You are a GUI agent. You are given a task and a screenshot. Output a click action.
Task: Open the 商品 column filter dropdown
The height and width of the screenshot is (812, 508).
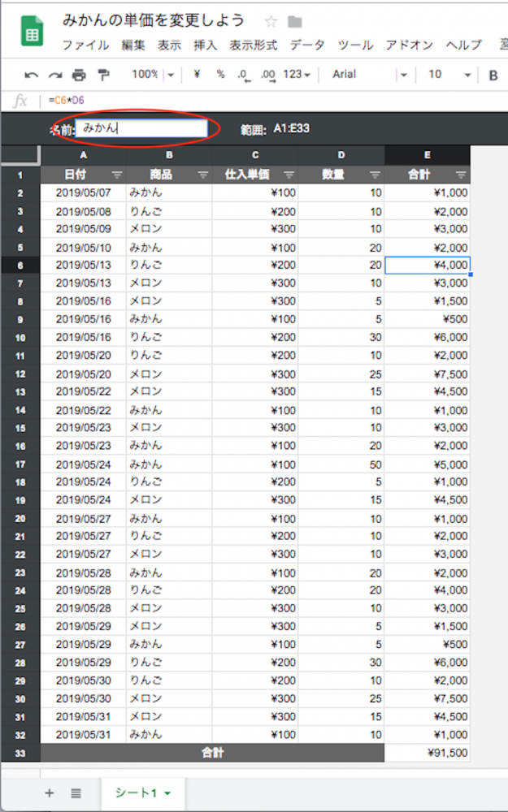(203, 175)
